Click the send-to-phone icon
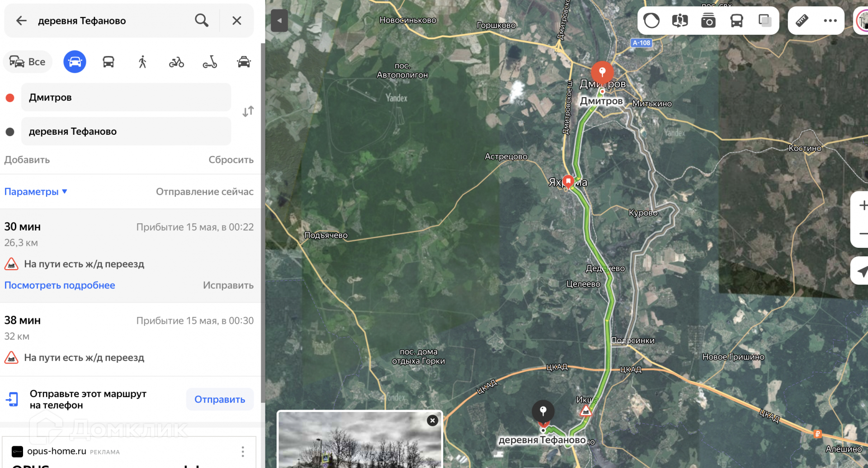 click(x=12, y=400)
